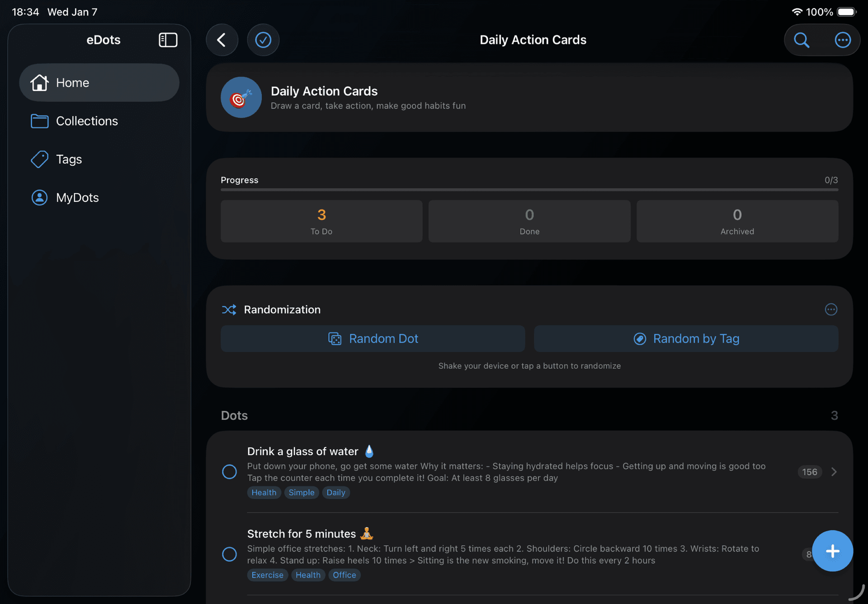Tap the Daily Action Cards target app icon
868x604 pixels.
click(x=241, y=97)
